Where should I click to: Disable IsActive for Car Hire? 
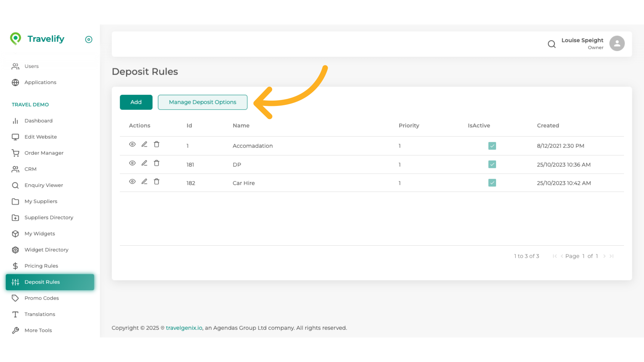[x=492, y=183]
